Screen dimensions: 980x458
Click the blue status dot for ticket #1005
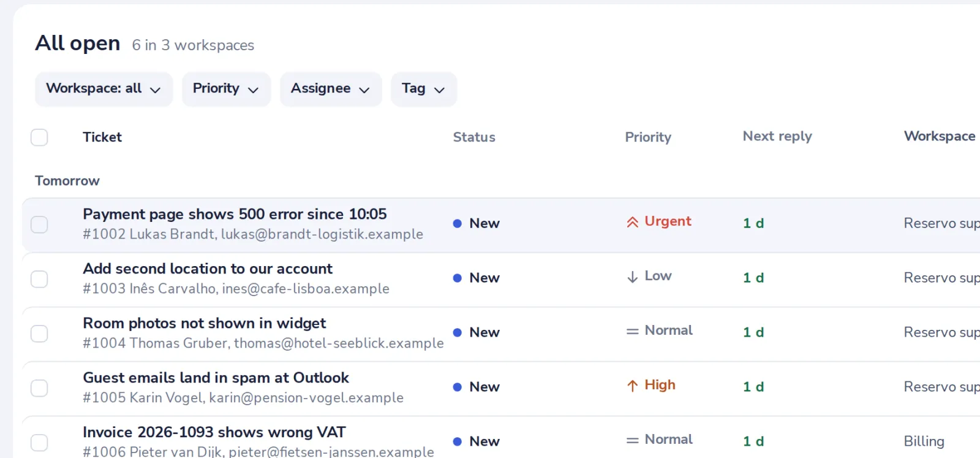tap(457, 387)
